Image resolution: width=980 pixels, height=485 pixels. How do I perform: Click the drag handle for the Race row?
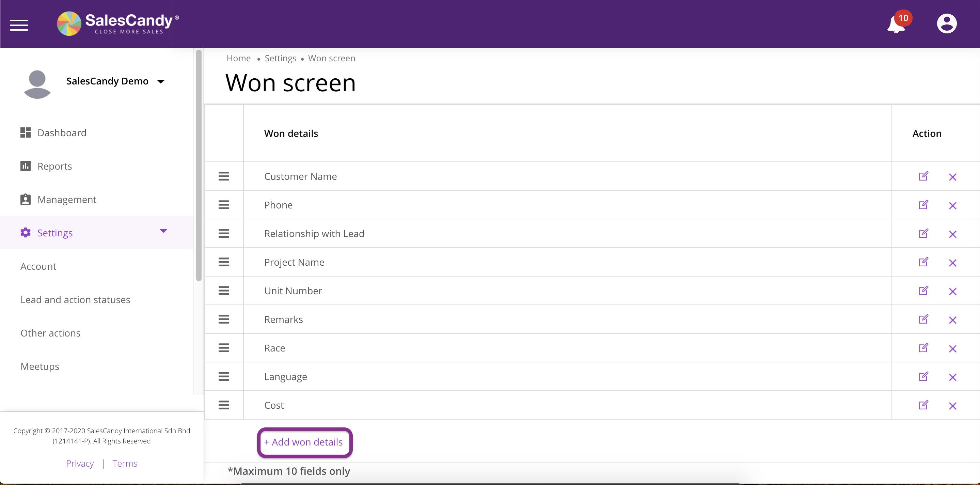(x=224, y=348)
